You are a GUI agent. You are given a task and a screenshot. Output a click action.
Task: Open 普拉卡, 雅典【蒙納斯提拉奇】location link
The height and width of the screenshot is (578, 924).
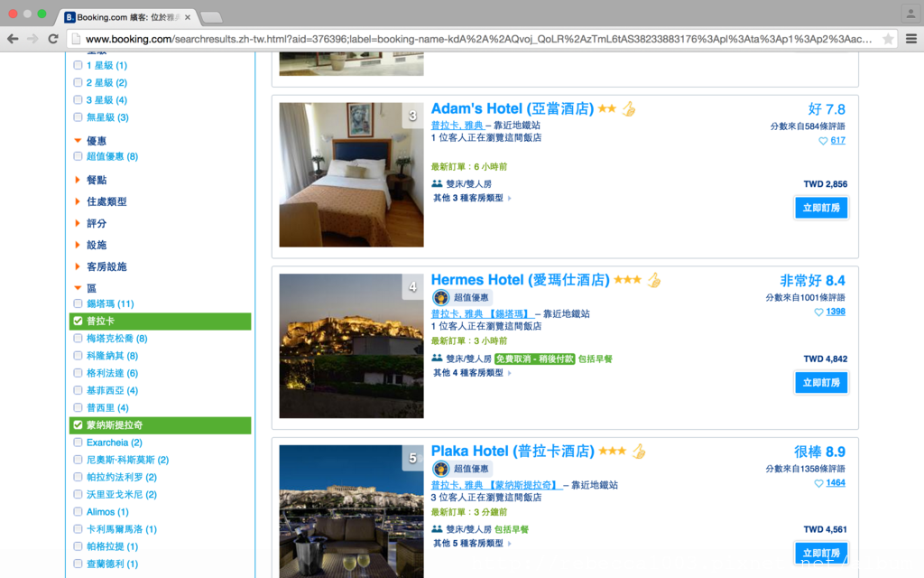[495, 485]
